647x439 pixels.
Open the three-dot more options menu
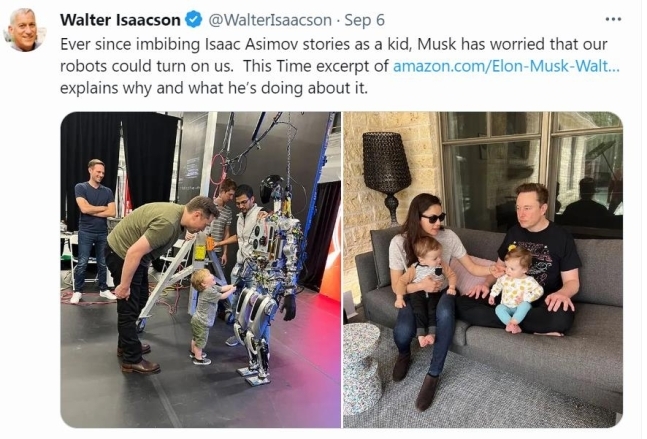click(613, 19)
